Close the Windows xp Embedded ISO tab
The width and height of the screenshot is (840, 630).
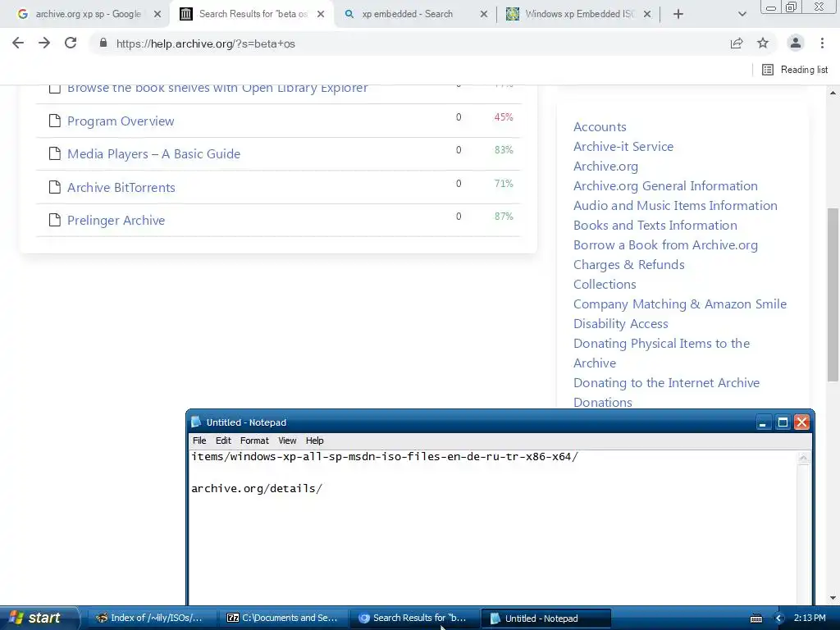point(647,14)
